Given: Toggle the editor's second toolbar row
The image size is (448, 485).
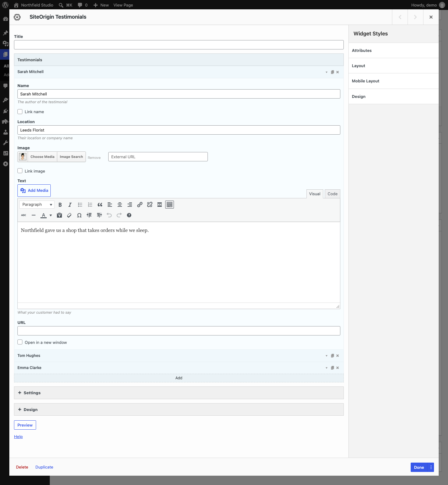Looking at the screenshot, I should tap(170, 205).
